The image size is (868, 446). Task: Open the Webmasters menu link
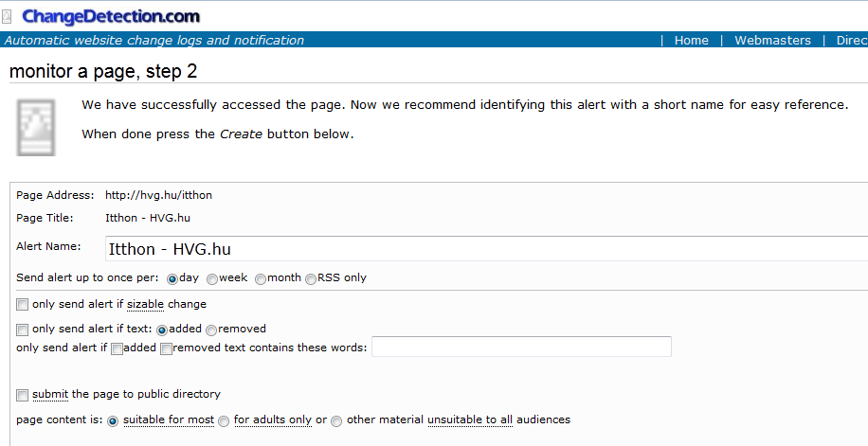[x=772, y=41]
